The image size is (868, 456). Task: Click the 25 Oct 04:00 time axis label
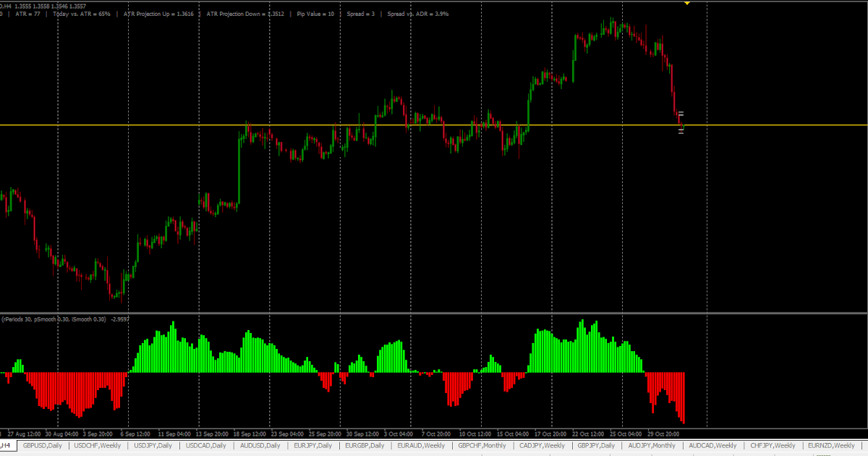(x=627, y=434)
